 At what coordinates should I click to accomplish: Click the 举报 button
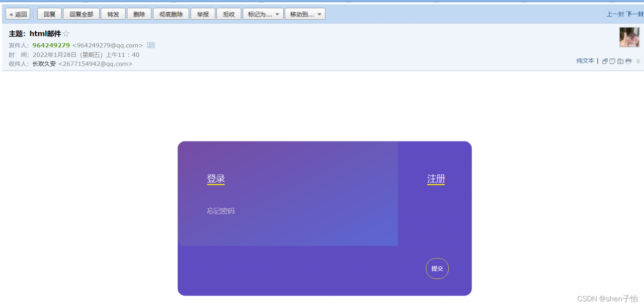pyautogui.click(x=203, y=14)
